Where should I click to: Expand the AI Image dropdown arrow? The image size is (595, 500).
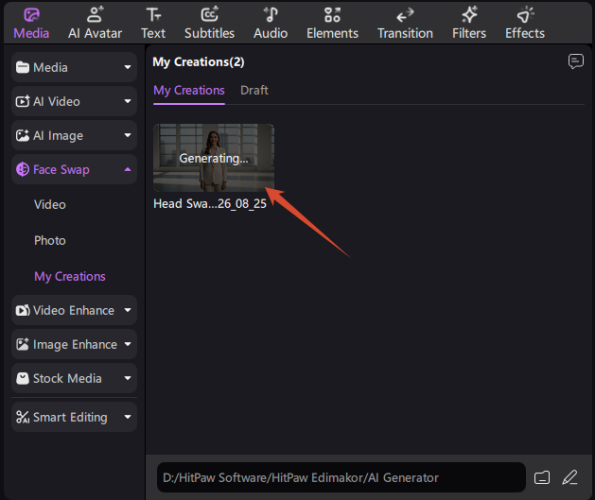click(x=128, y=135)
